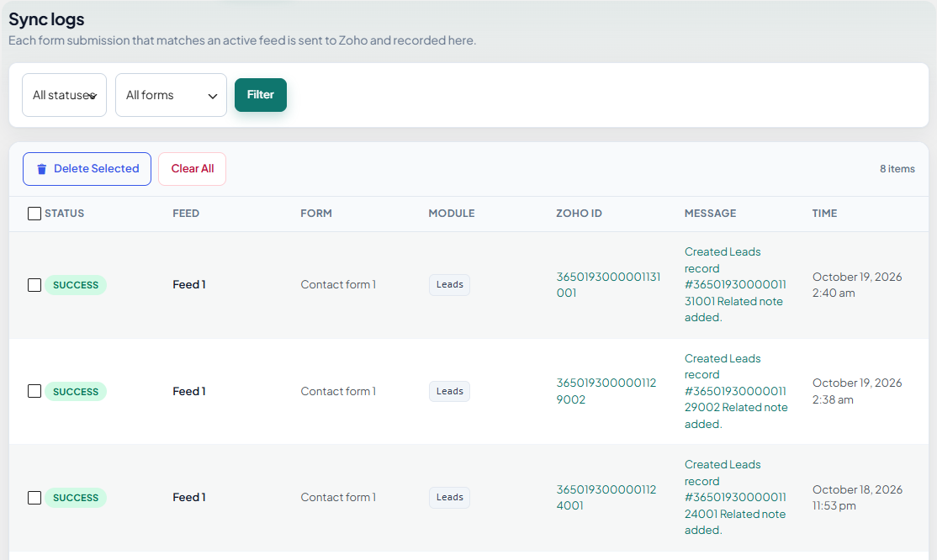The width and height of the screenshot is (937, 560).
Task: Click the FORM column header
Action: pos(316,214)
